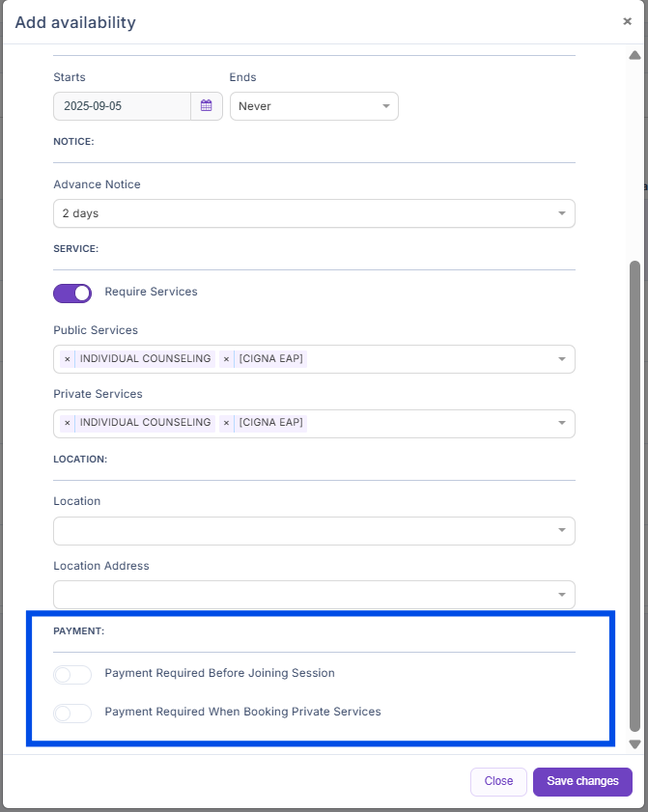Click the Save changes button
This screenshot has width=648, height=812.
pyautogui.click(x=582, y=781)
